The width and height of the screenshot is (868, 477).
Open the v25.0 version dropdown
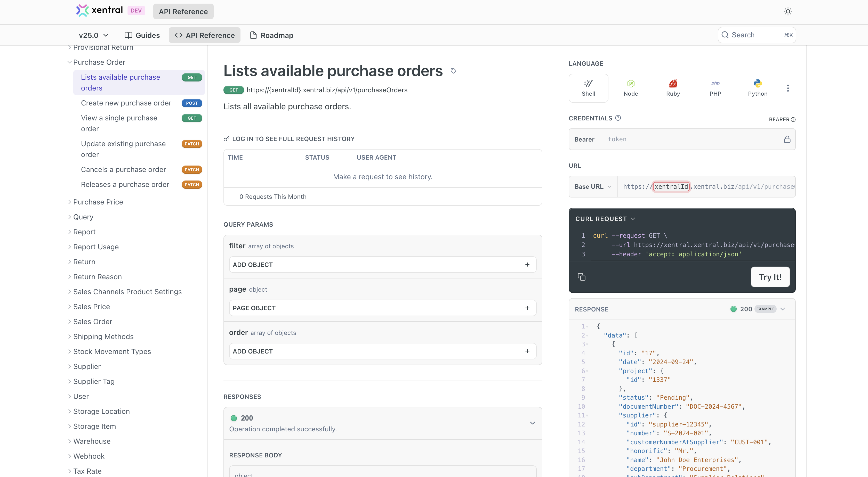click(93, 35)
